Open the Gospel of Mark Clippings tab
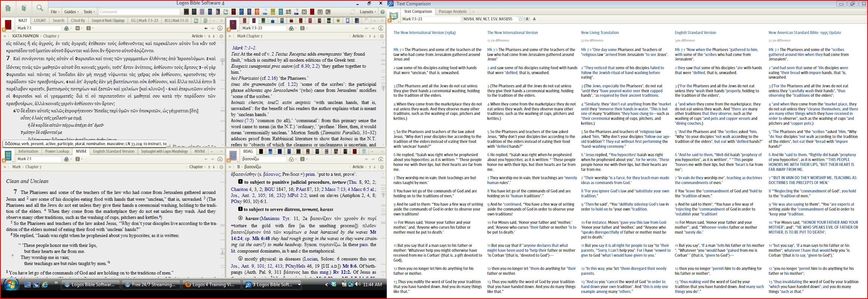This screenshot has width=868, height=299. [108, 21]
